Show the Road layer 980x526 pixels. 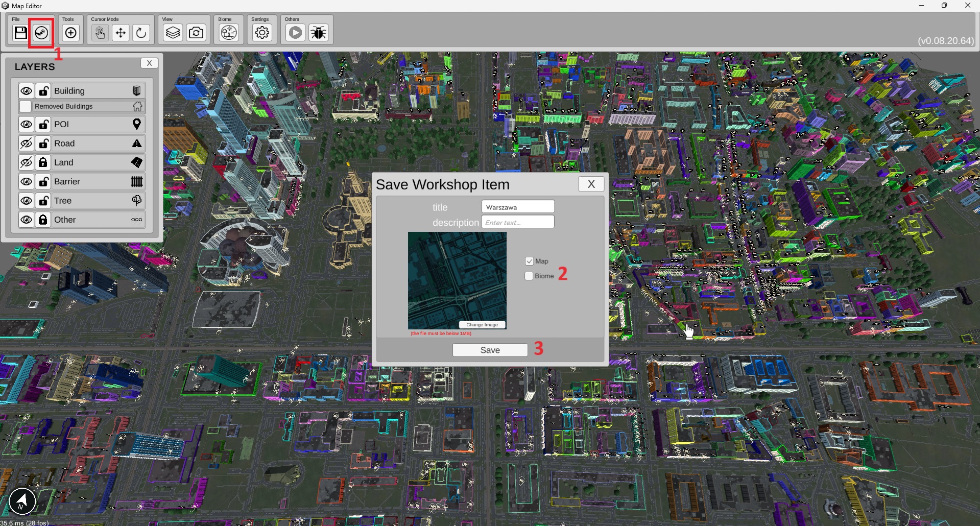[x=26, y=144]
